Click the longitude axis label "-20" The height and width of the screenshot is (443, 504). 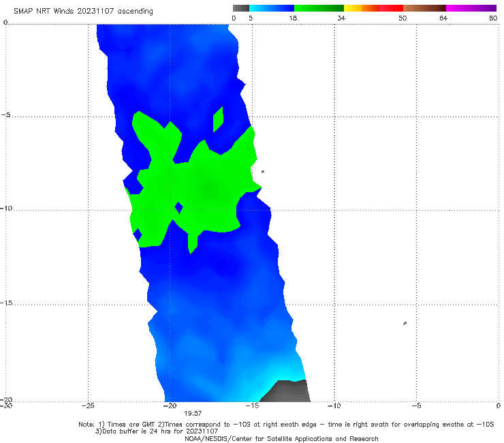(x=170, y=406)
